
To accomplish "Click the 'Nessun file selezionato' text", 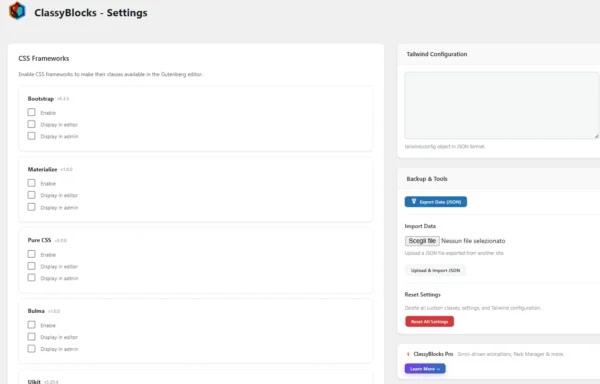I will pyautogui.click(x=473, y=241).
